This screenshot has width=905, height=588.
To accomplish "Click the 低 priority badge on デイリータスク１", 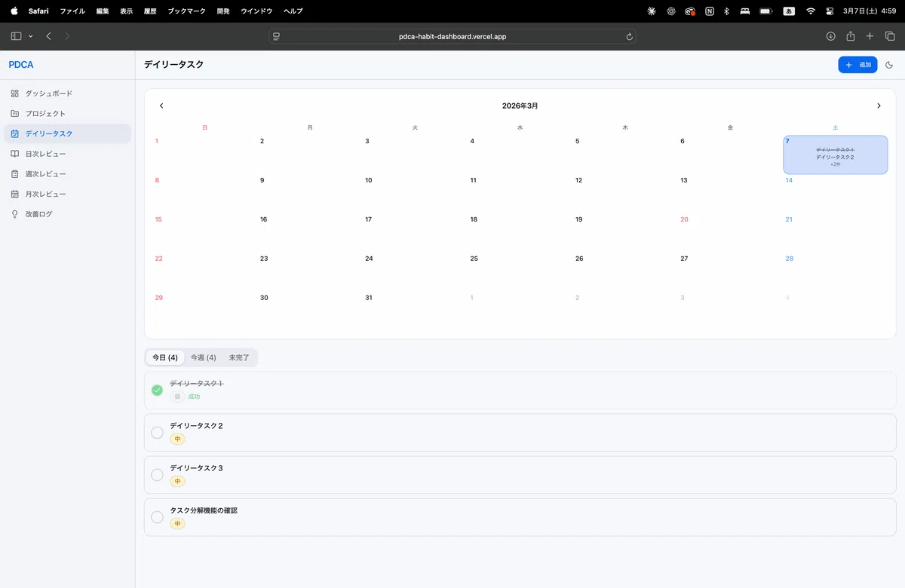I will (x=177, y=397).
